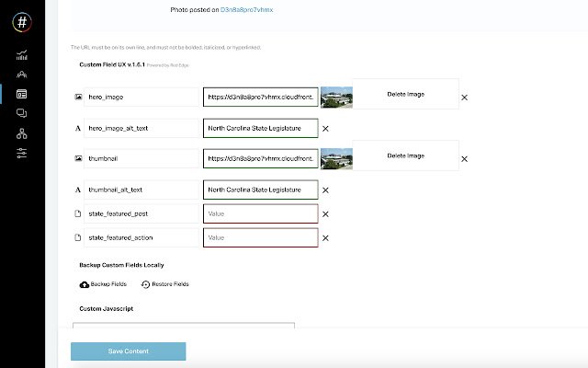Image resolution: width=588 pixels, height=368 pixels.
Task: Open the D3n8a8pro7vhmx photo link
Action: [246, 10]
